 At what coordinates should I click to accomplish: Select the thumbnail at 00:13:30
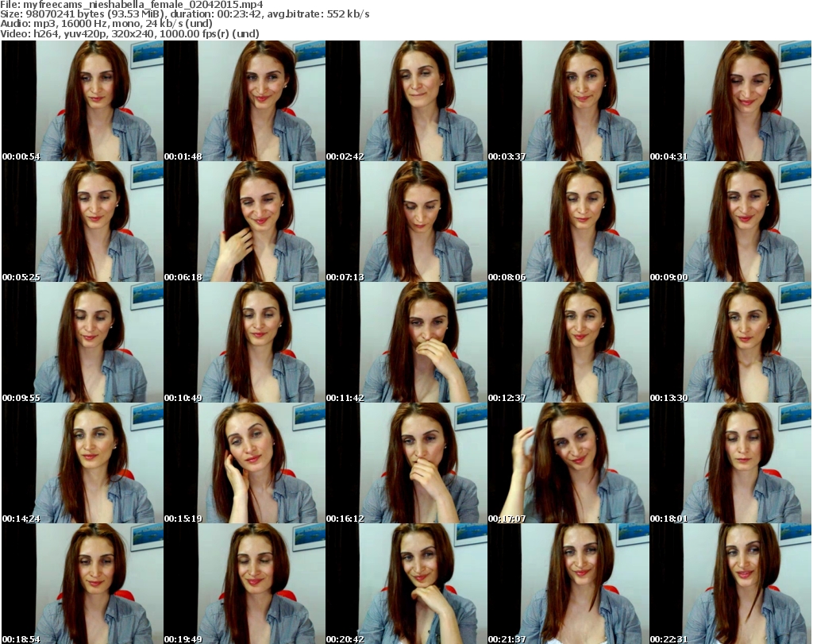[x=730, y=342]
